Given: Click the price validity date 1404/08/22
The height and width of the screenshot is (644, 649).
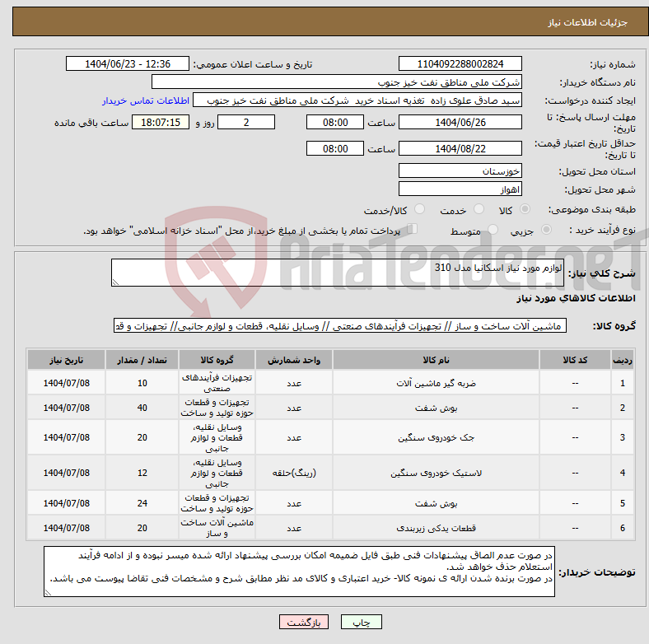Looking at the screenshot, I should [x=460, y=148].
